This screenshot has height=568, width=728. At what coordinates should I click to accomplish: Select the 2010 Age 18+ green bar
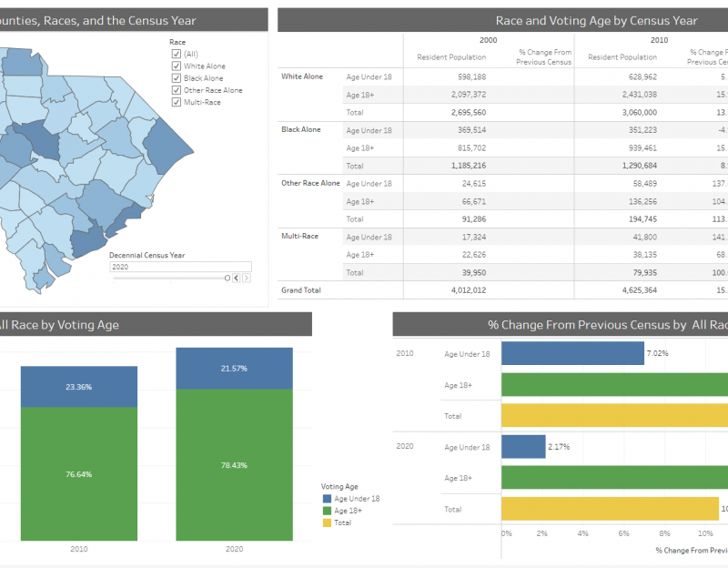click(x=615, y=384)
